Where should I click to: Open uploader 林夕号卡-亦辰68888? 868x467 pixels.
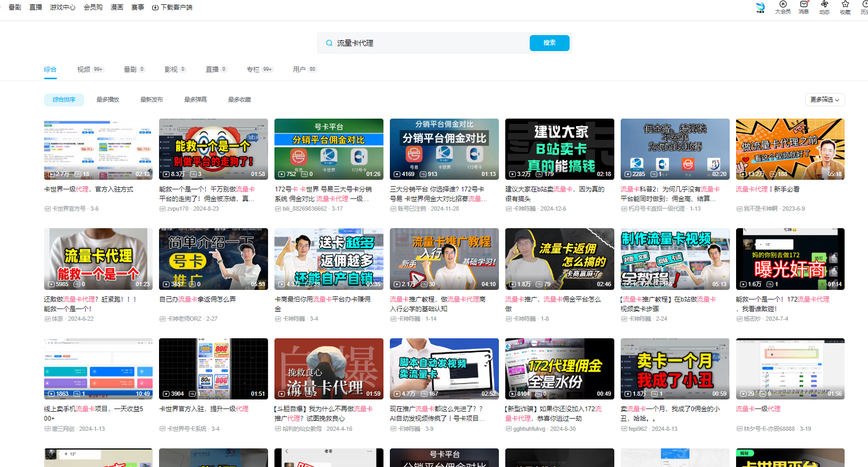coord(769,429)
